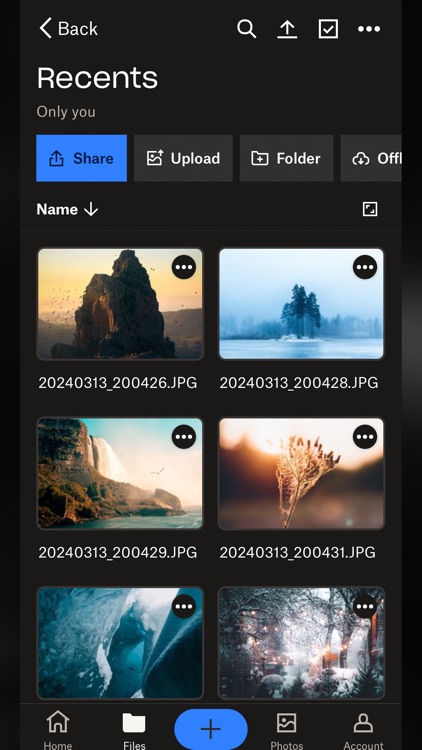Open the header three-dot overflow menu
422x750 pixels.
369,29
